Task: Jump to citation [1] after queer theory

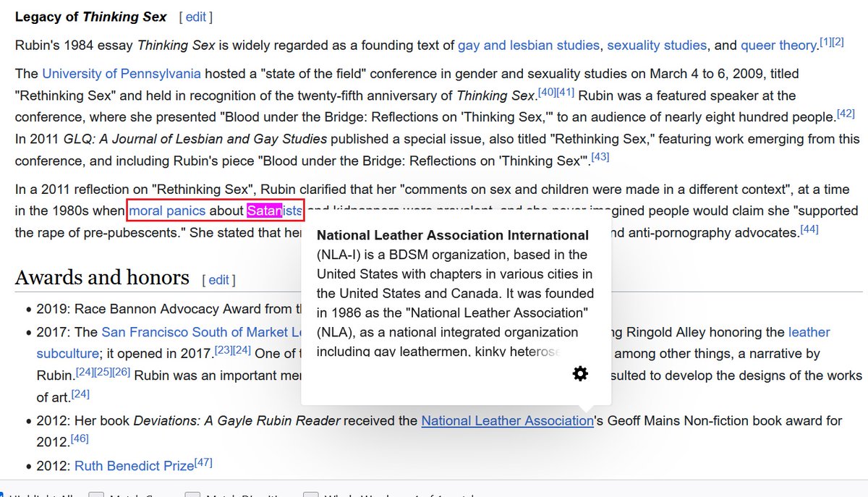Action: [825, 42]
